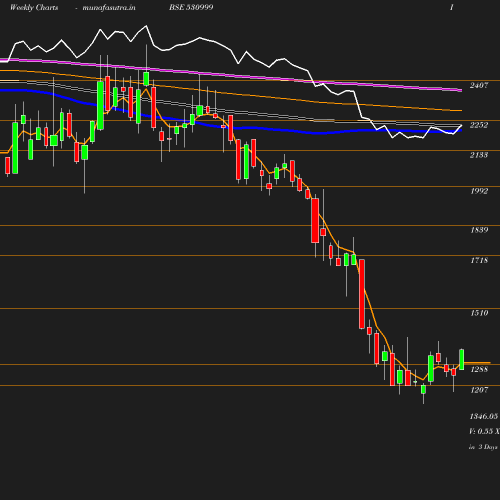Click the "munafasutra.in" site label

pos(109,8)
